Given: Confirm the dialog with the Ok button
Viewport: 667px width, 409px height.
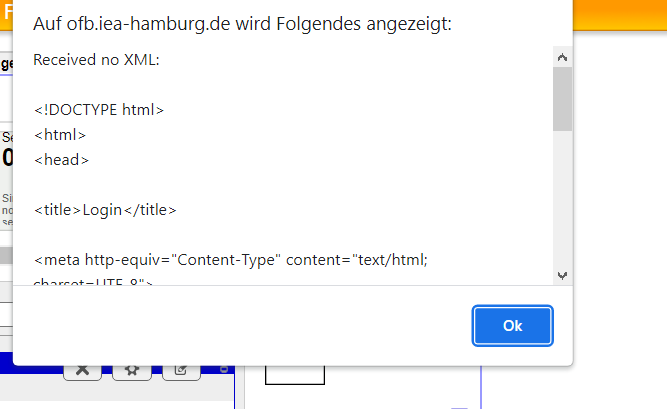Looking at the screenshot, I should [x=512, y=326].
